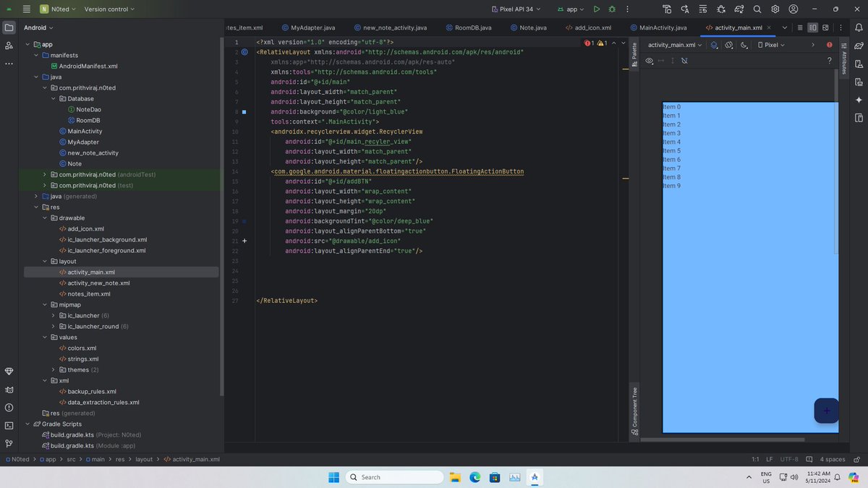Switch to the new_note_activity.java tab
This screenshot has height=488, width=868.
point(389,27)
